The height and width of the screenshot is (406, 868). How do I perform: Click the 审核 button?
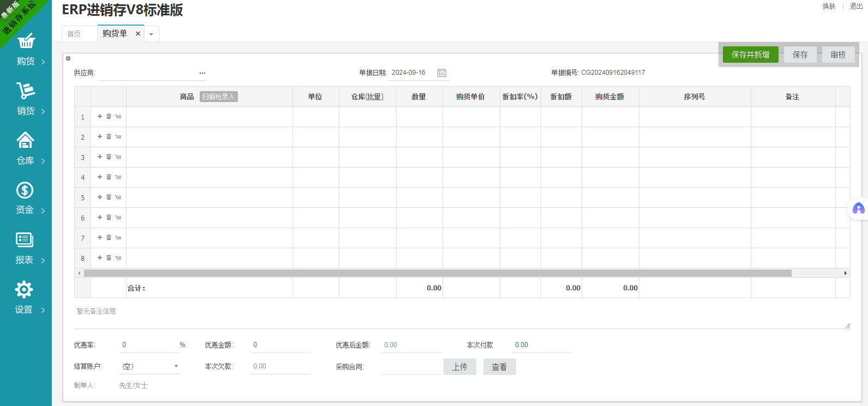pos(838,55)
